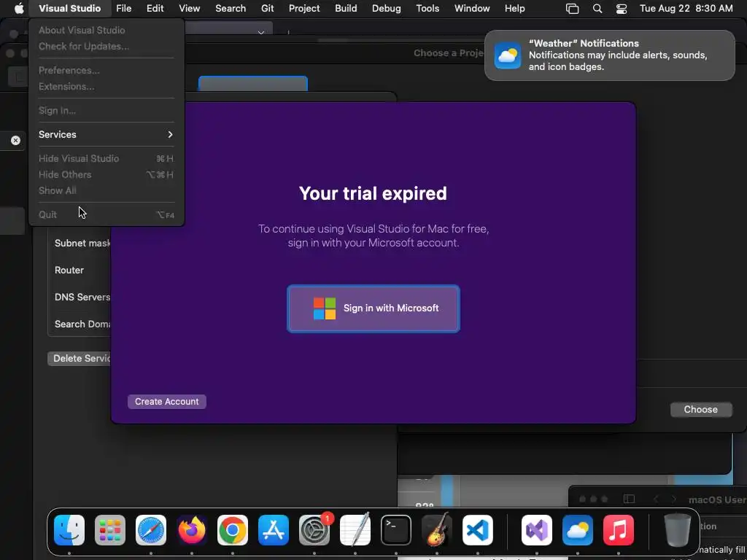Image resolution: width=747 pixels, height=560 pixels.
Task: Click the Delete Service button
Action: coord(79,358)
